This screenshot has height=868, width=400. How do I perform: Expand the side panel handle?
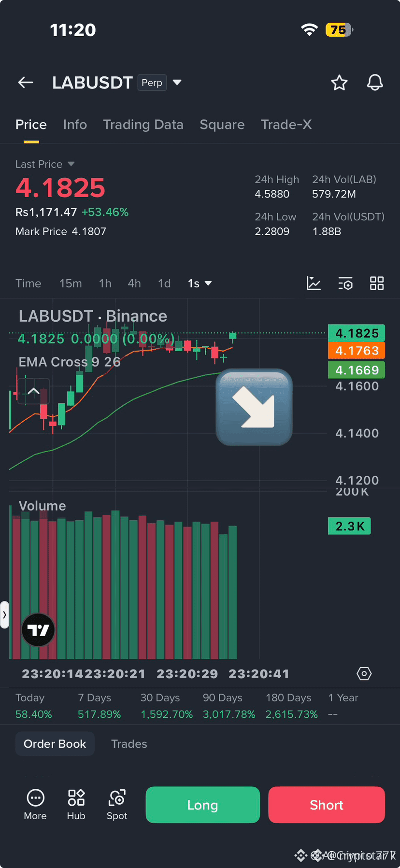pyautogui.click(x=4, y=615)
